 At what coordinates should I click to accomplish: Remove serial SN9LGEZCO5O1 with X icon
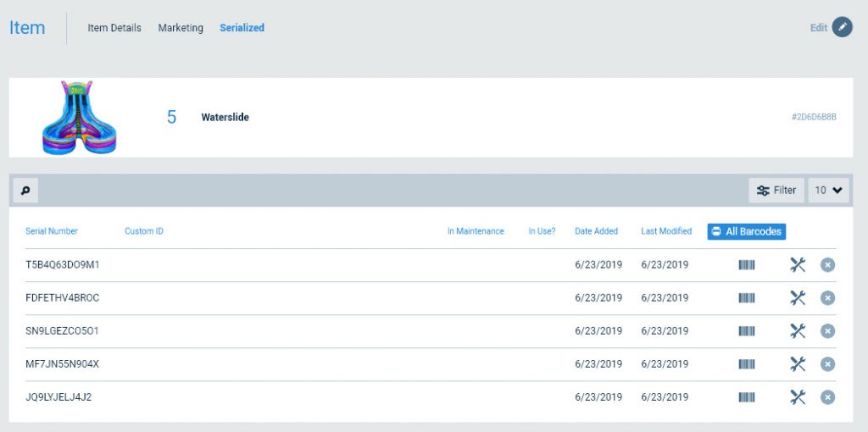click(827, 331)
